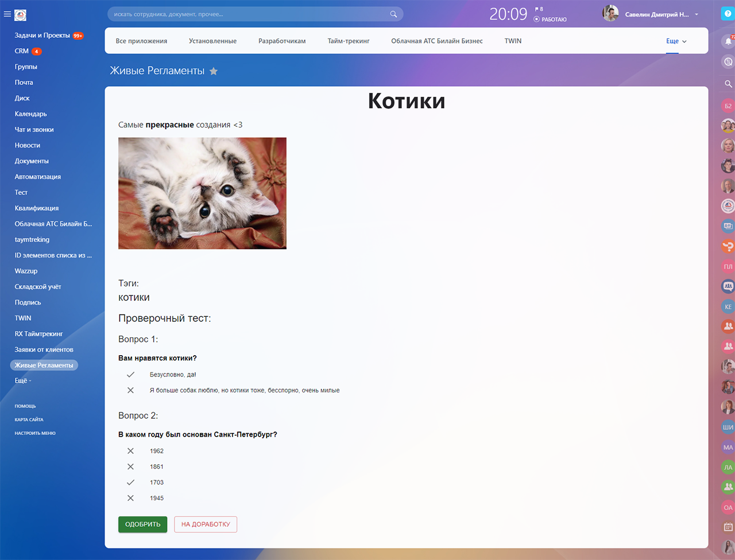
Task: Open Календарь in the left menu
Action: click(x=31, y=114)
